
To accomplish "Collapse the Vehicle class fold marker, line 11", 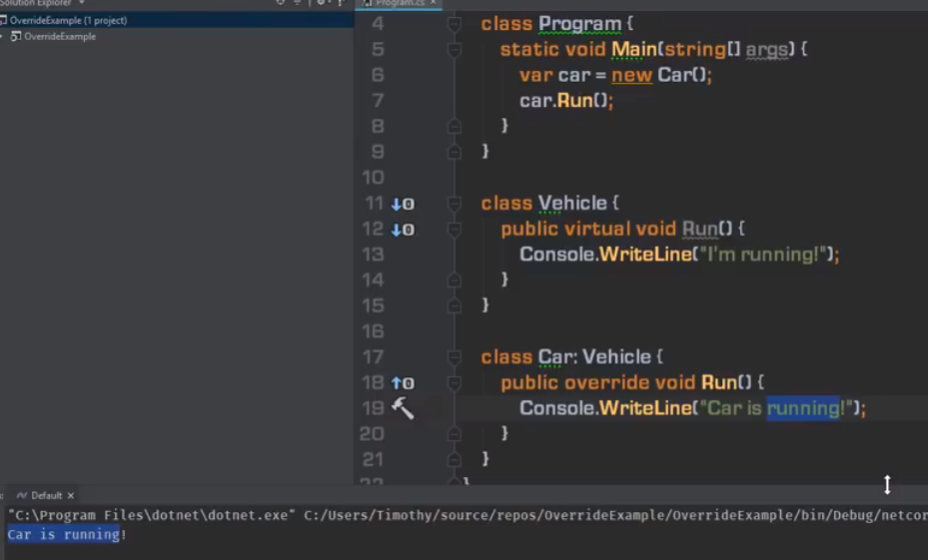I will tap(454, 204).
